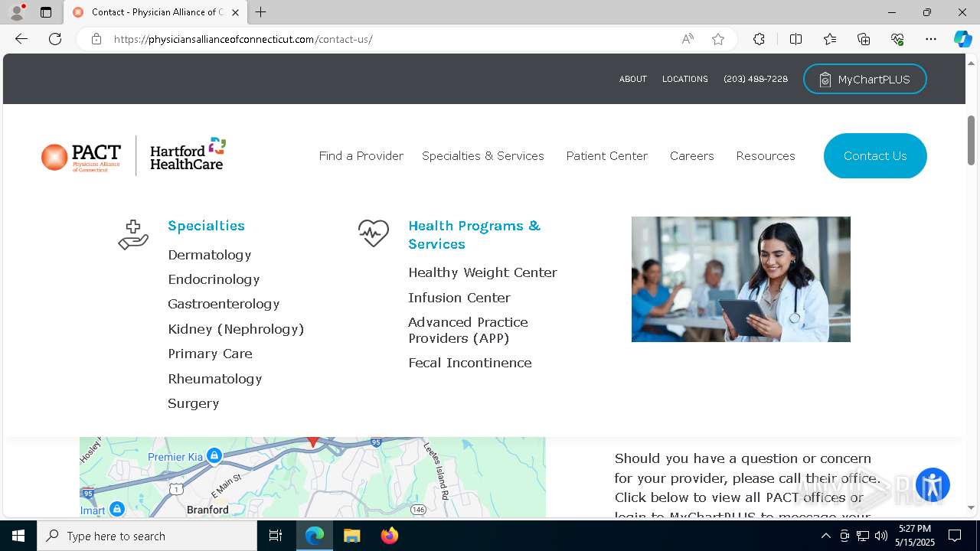Go to the LOCATIONS page
The image size is (980, 551).
pyautogui.click(x=685, y=80)
